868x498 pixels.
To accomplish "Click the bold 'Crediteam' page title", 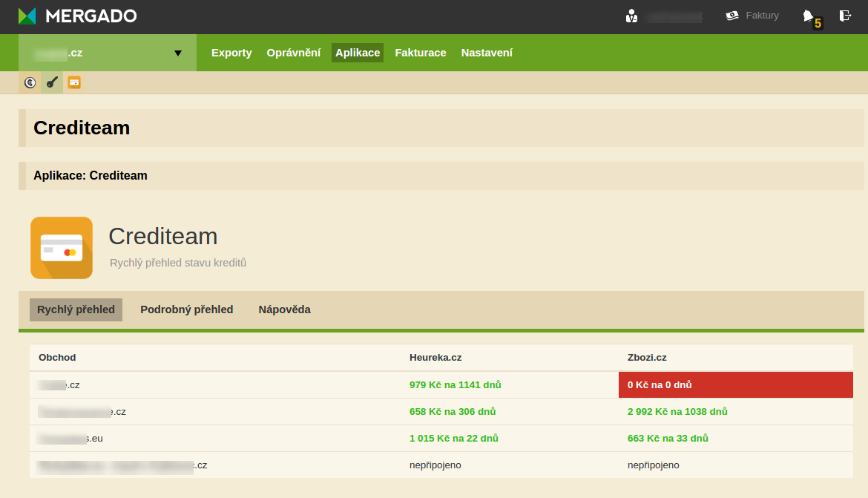I will (x=82, y=128).
